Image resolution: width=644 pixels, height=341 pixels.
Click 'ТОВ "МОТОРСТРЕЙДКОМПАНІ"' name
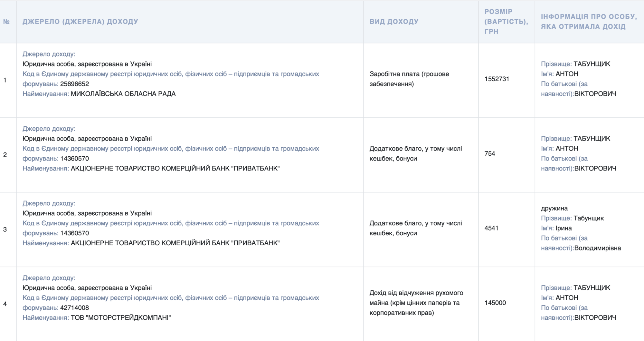point(121,317)
